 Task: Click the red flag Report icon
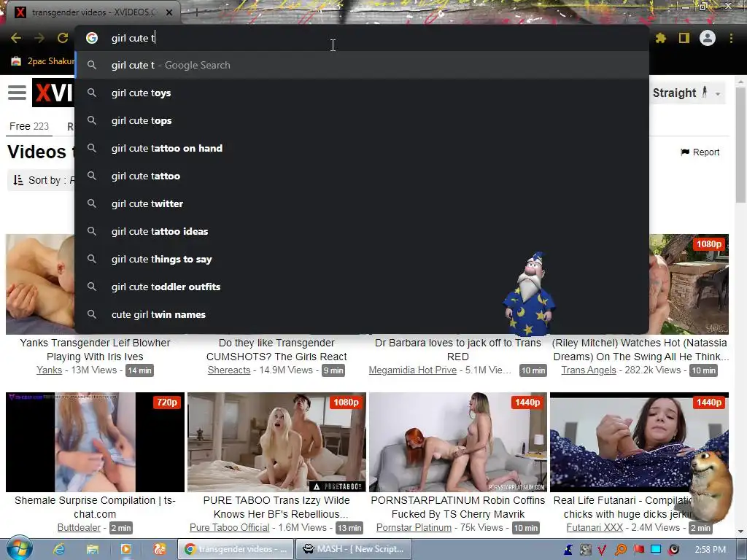pyautogui.click(x=685, y=152)
